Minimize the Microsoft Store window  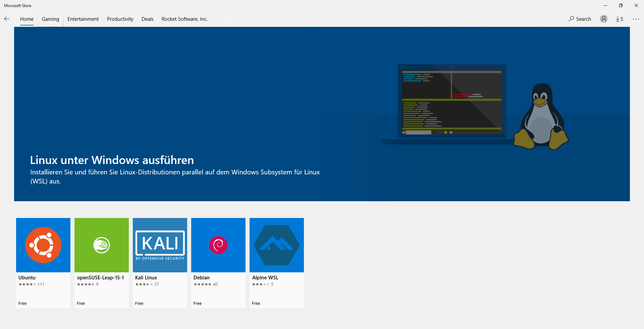pos(605,5)
